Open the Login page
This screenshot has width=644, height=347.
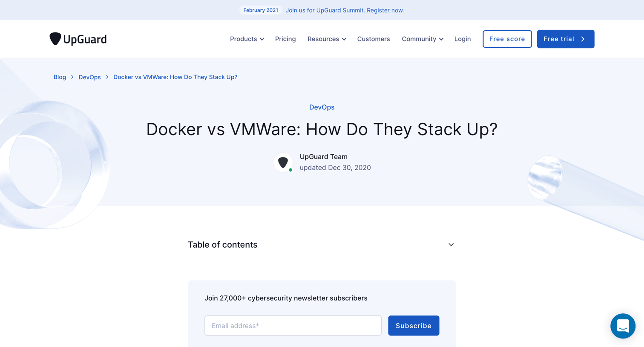pos(463,39)
